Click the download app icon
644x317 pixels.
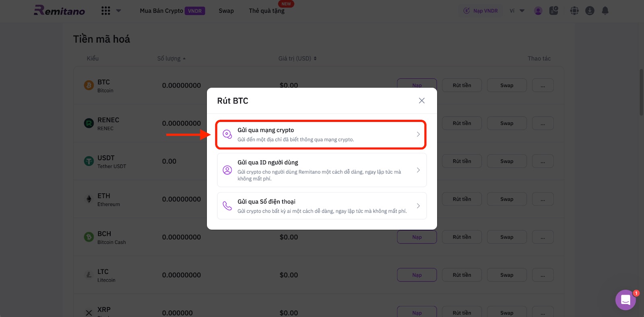590,11
